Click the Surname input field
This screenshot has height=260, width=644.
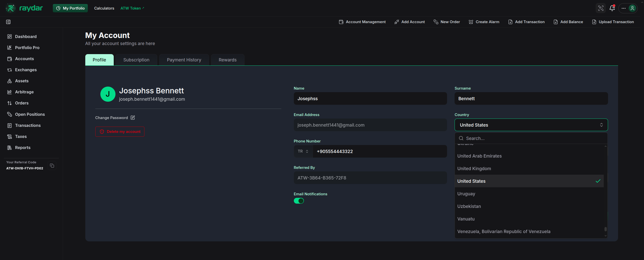coord(531,98)
